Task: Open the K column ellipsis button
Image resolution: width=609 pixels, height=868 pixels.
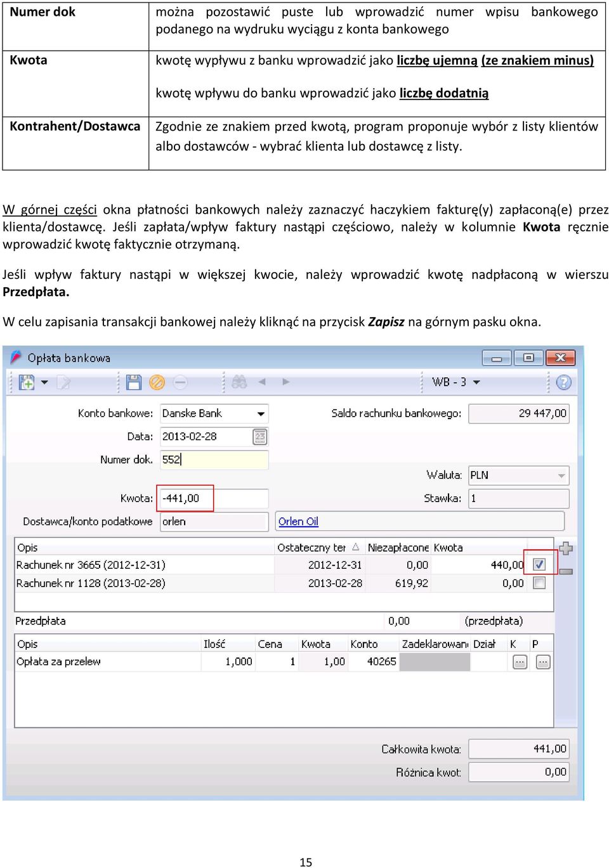Action: coord(520,662)
